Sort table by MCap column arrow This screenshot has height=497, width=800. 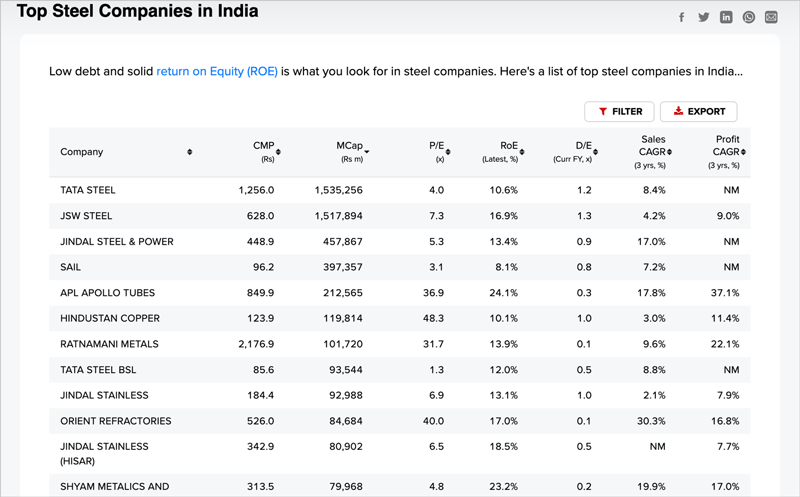366,152
